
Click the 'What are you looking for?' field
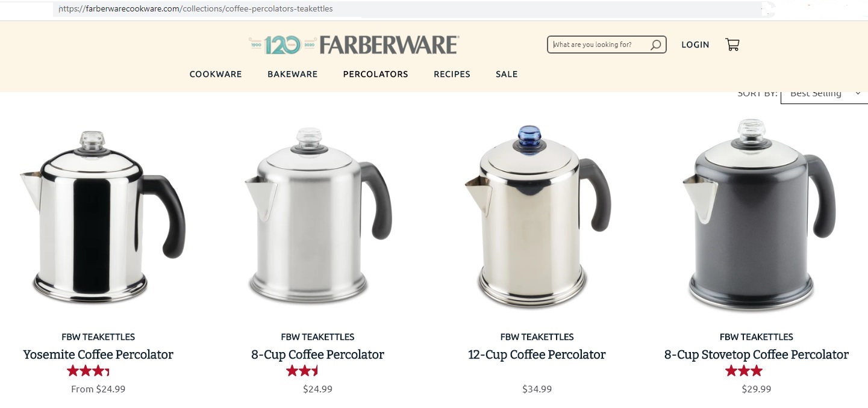pyautogui.click(x=599, y=45)
